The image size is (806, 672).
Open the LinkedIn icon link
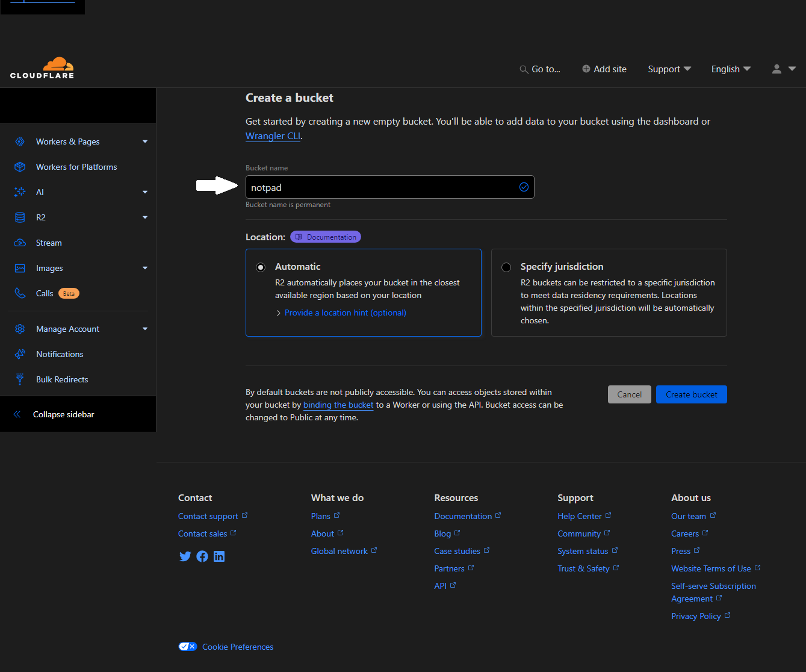tap(219, 556)
